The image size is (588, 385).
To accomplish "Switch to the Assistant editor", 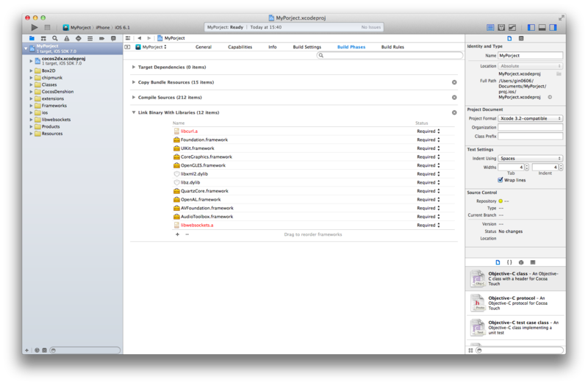I will tap(501, 27).
